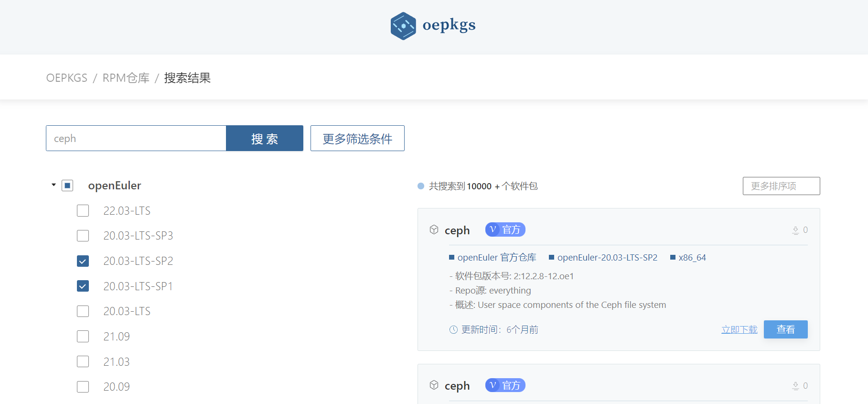Screen dimensions: 868x404
Task: Open the 更多排序项 sort dropdown
Action: 781,186
